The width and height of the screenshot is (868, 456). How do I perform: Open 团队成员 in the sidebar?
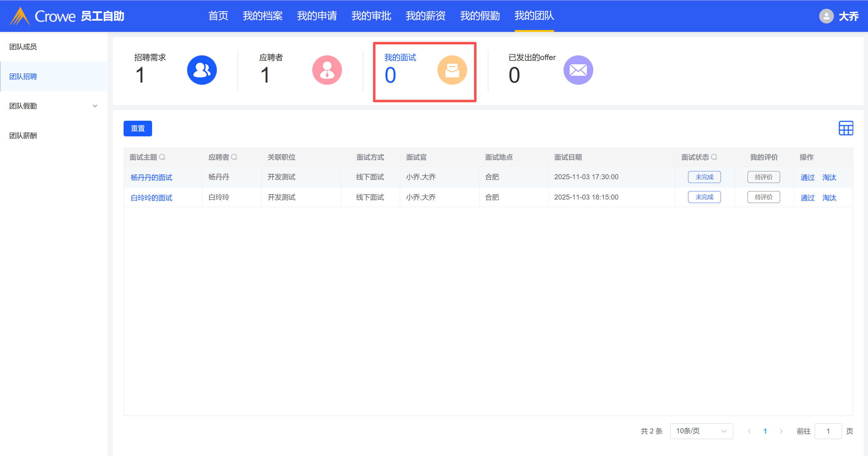click(23, 47)
